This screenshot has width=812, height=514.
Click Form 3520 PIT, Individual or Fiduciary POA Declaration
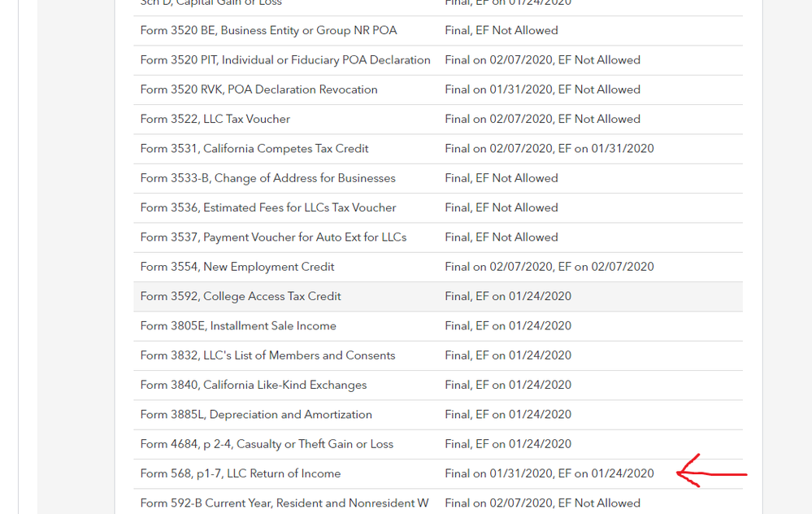(x=285, y=60)
